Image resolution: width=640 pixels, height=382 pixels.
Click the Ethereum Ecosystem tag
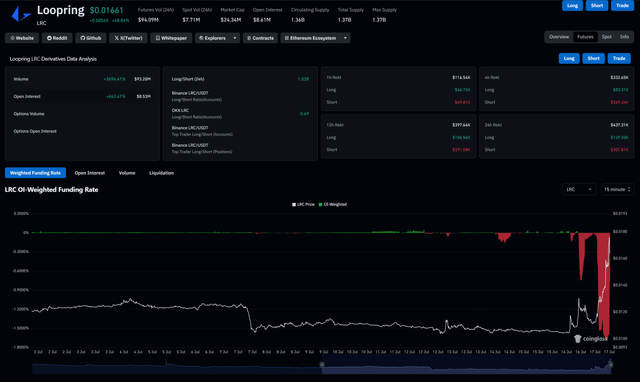point(310,38)
